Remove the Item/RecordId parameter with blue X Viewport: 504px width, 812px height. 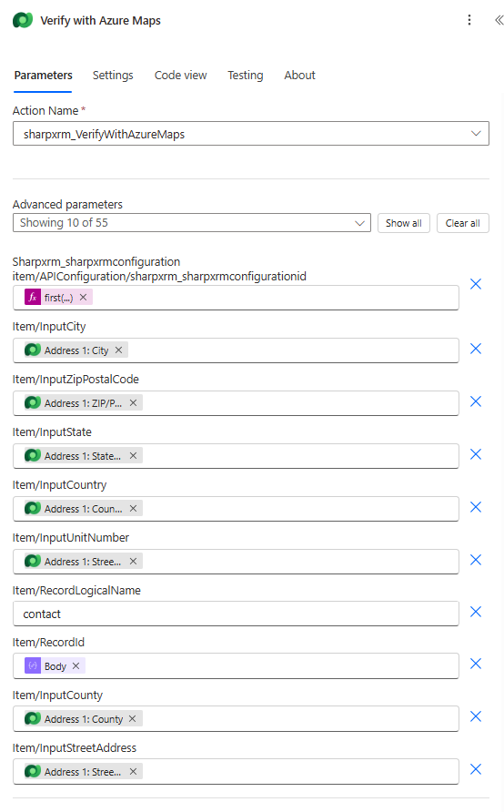(x=476, y=664)
